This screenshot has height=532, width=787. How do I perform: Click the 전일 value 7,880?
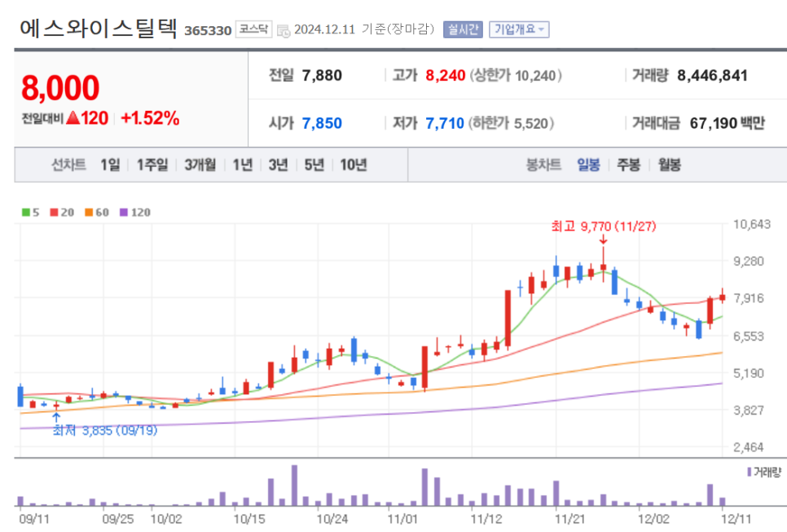click(322, 75)
